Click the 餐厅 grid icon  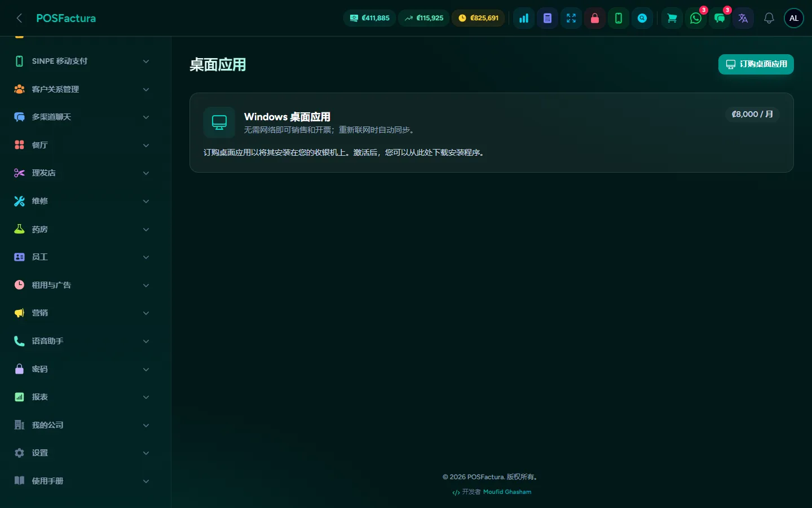click(19, 145)
